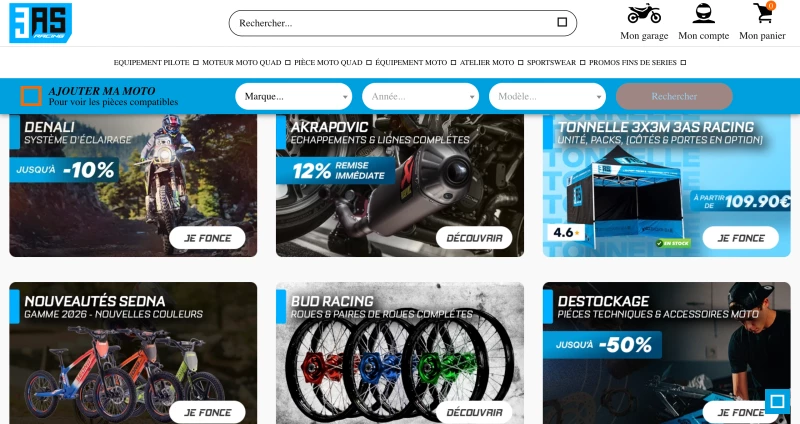Expand the Equipement Pilote submenu arrow
Screen dimensions: 800x424
196,63
